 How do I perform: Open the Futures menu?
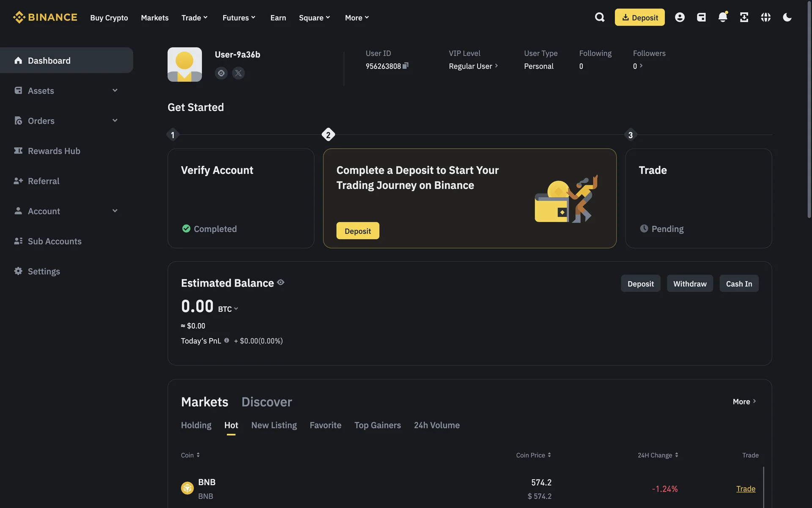pyautogui.click(x=239, y=17)
